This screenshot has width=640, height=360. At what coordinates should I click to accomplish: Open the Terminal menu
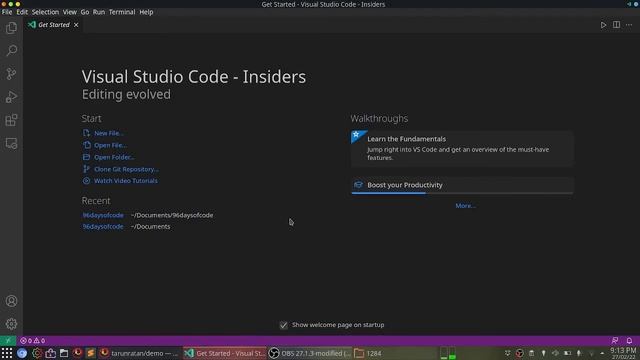point(122,12)
